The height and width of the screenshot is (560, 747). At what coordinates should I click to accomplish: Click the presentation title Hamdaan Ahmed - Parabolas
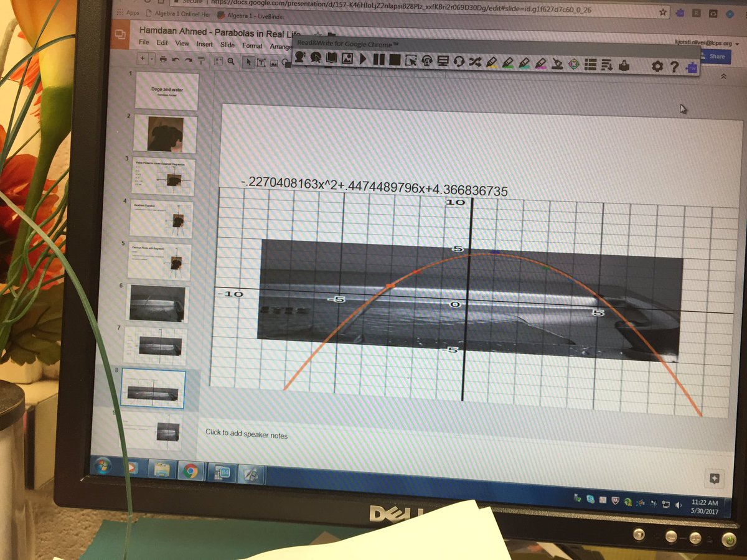point(221,32)
